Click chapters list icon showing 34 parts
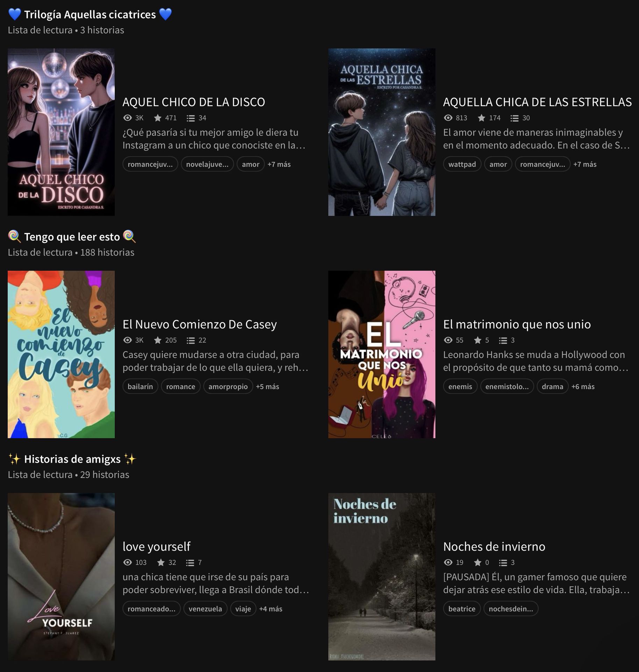This screenshot has width=639, height=672. (x=191, y=118)
